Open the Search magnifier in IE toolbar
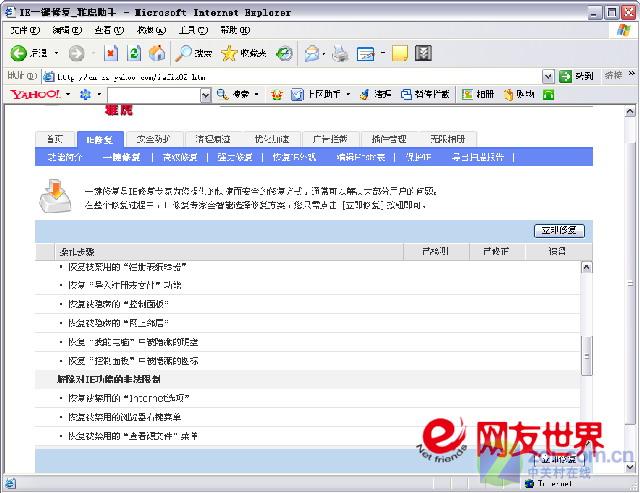640x493 pixels. click(183, 53)
